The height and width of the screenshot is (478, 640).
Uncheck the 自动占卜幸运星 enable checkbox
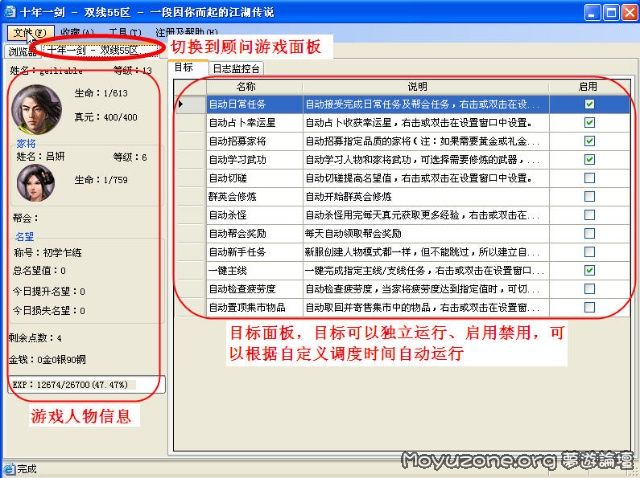click(x=589, y=122)
